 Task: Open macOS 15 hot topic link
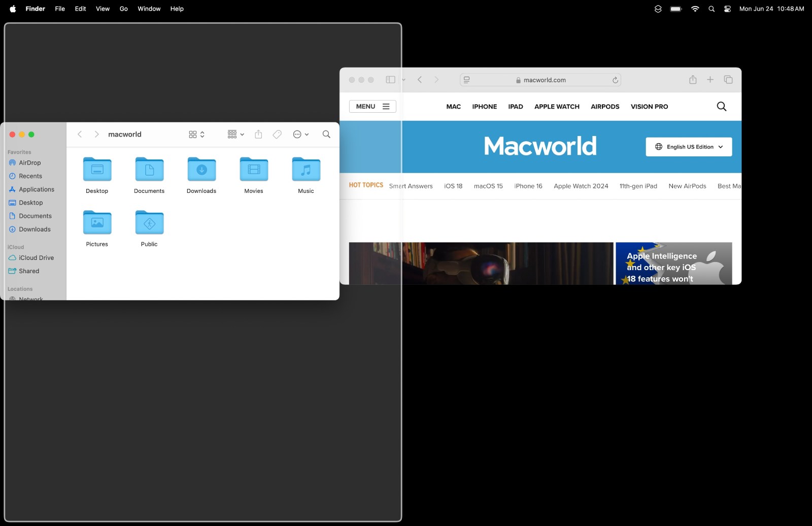(x=488, y=186)
